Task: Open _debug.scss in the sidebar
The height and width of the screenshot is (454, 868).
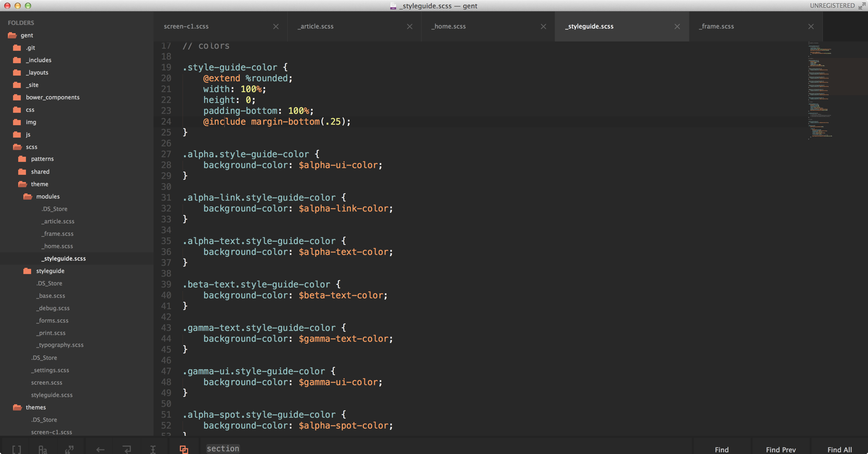Action: pyautogui.click(x=53, y=308)
